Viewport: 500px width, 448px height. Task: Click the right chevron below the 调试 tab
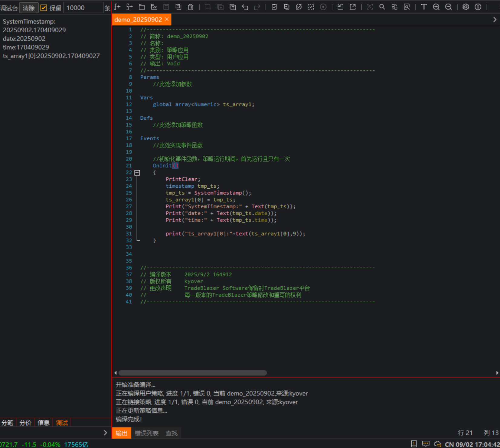(x=105, y=433)
